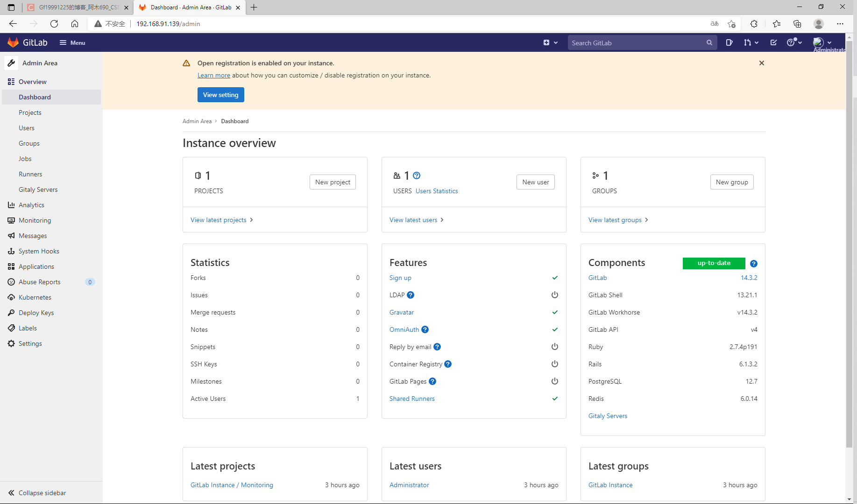Screen dimensions: 857x504
Task: Click the GitLab Pages help icon
Action: click(x=432, y=381)
